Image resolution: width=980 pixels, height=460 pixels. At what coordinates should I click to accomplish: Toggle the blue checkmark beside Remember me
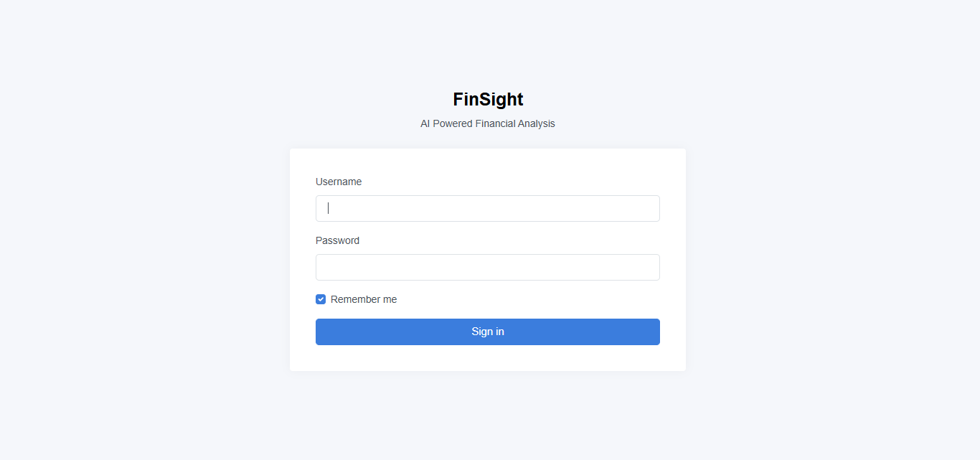tap(321, 299)
